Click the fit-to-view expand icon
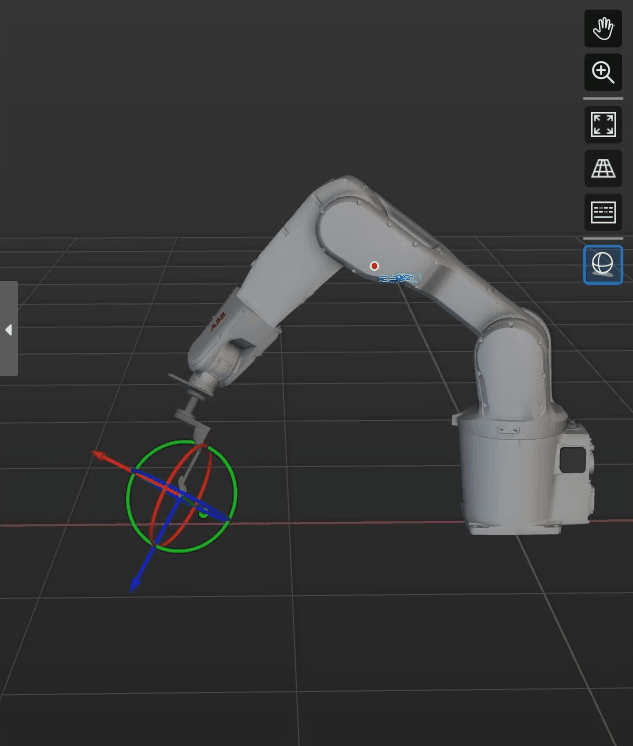 [603, 125]
